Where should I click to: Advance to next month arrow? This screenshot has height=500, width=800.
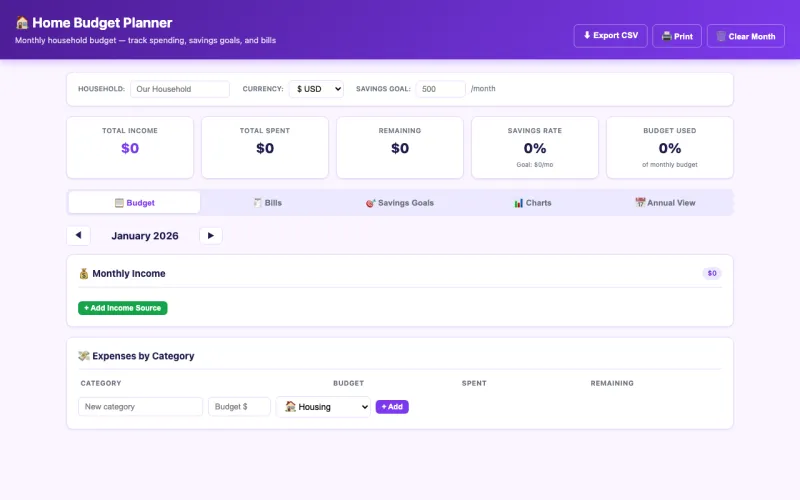click(x=210, y=236)
